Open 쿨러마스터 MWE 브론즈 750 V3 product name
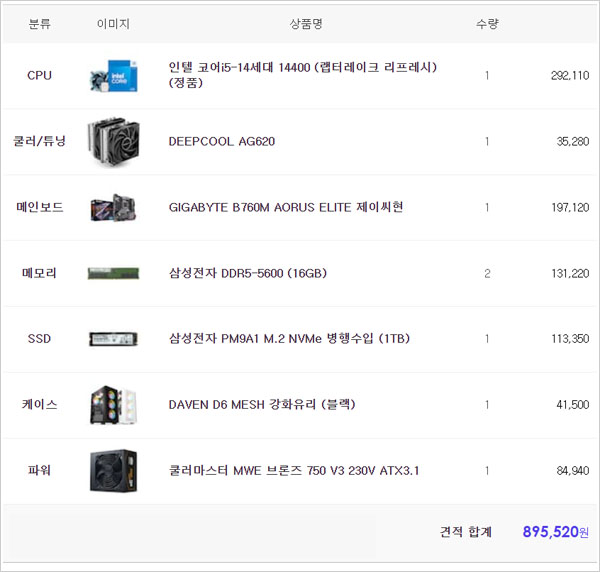This screenshot has height=572, width=600. 294,470
